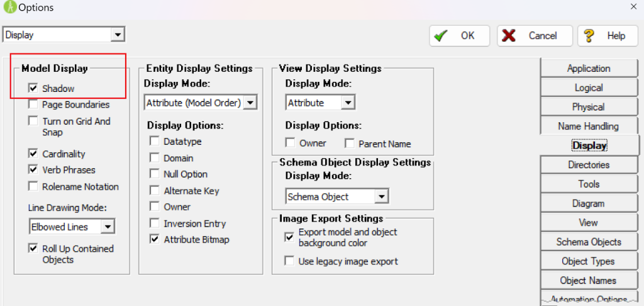Uncheck Attribute Bitmap option
The width and height of the screenshot is (644, 306).
155,239
